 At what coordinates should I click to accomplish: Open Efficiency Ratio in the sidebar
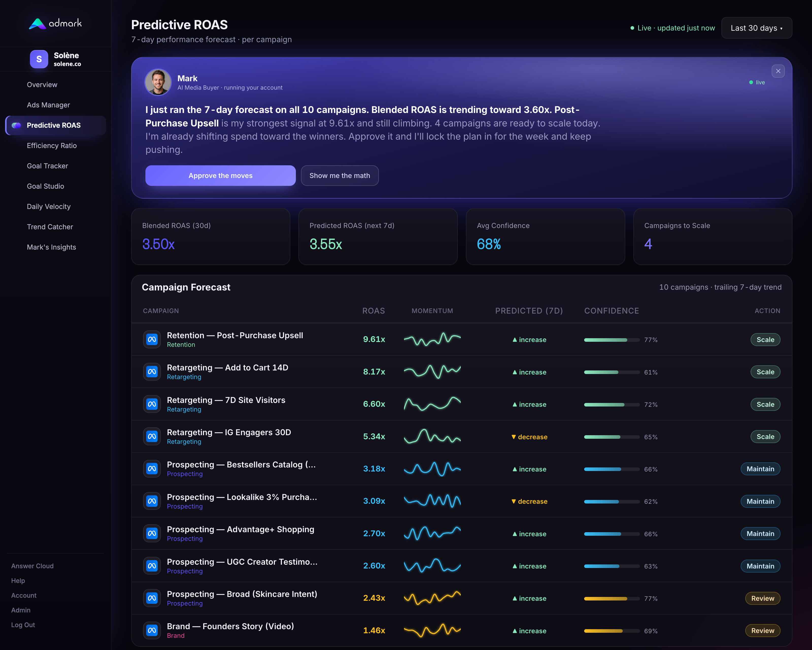point(52,146)
